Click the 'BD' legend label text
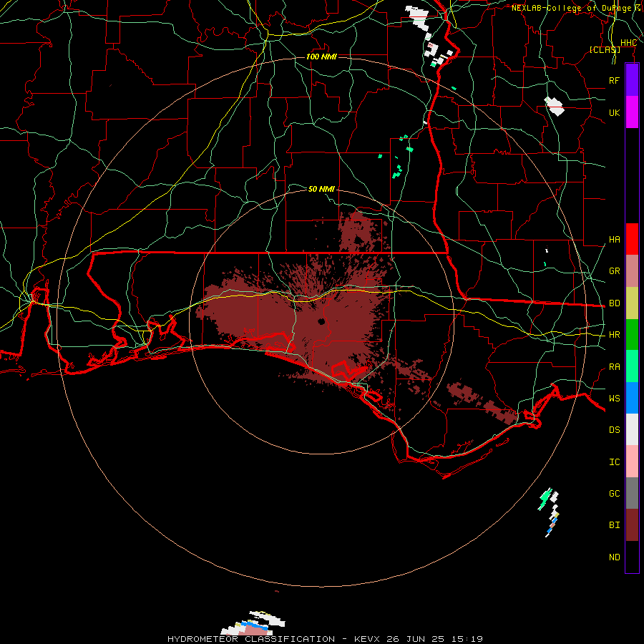 coord(614,303)
